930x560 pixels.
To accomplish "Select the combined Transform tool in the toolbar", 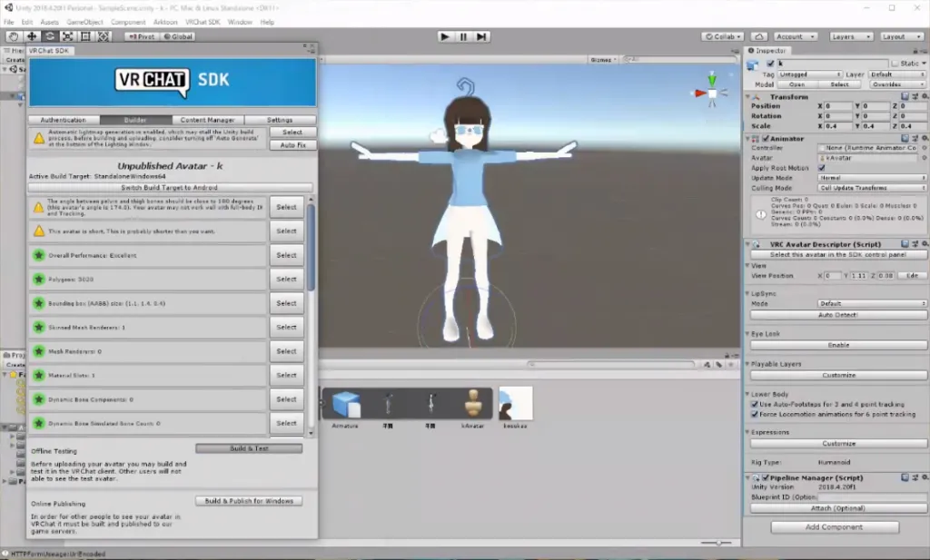I will click(x=104, y=36).
